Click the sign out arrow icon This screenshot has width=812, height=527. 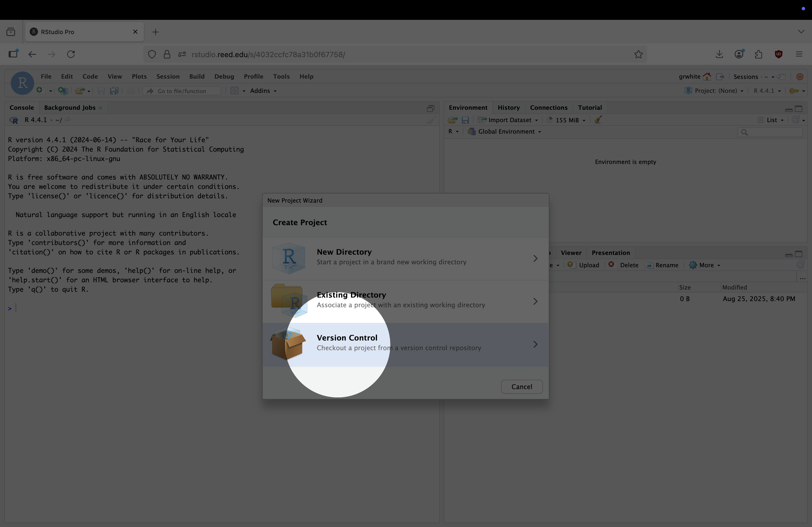[720, 77]
